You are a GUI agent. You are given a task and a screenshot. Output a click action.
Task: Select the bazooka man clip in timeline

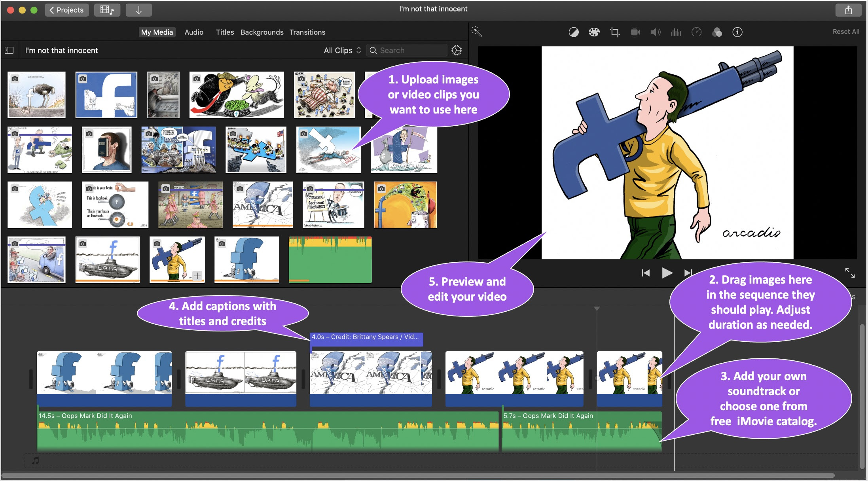(514, 379)
